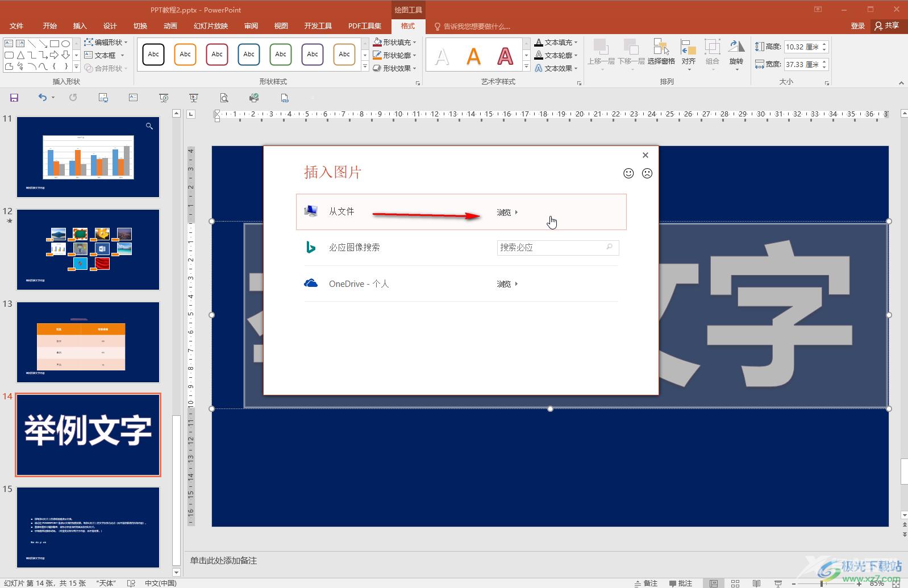
Task: Select slide 15 thumbnail
Action: point(88,527)
